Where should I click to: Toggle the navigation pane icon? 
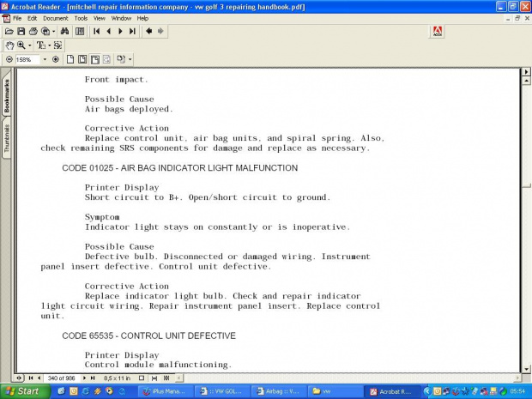(x=80, y=32)
